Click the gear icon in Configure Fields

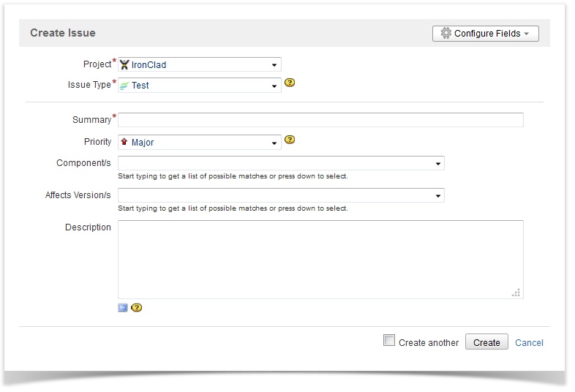pyautogui.click(x=446, y=33)
